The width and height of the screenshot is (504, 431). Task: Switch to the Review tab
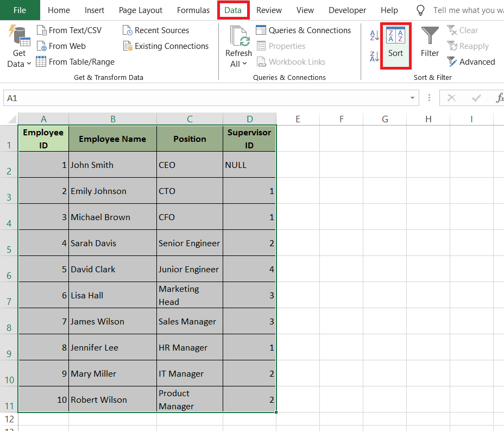click(269, 10)
